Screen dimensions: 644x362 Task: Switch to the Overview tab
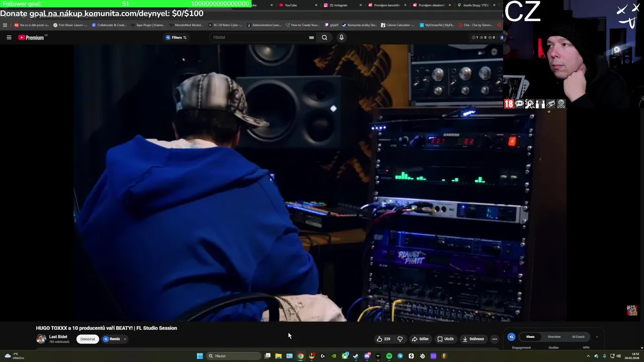pyautogui.click(x=554, y=337)
